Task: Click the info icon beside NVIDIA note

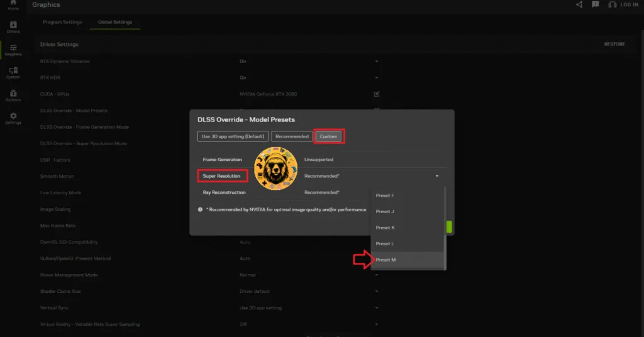Action: coord(200,209)
